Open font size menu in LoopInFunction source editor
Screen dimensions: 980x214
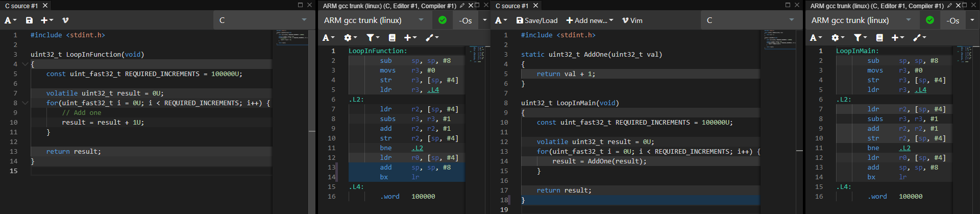point(10,20)
